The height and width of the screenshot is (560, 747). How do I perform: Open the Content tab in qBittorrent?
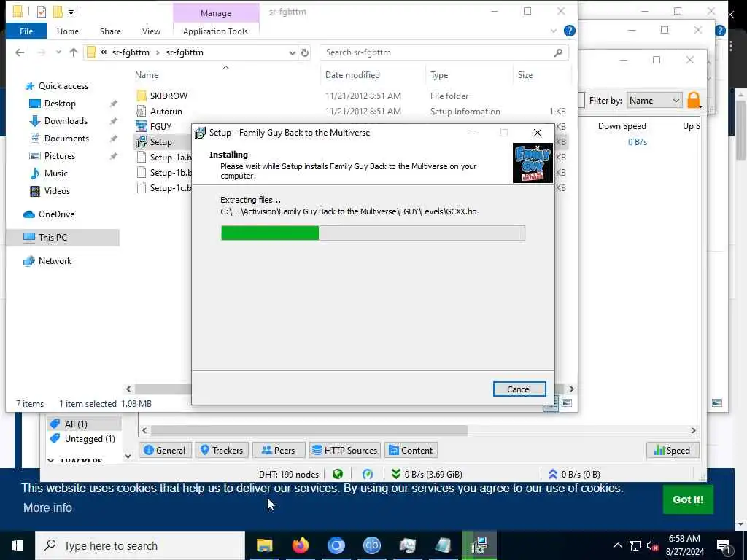(x=411, y=450)
